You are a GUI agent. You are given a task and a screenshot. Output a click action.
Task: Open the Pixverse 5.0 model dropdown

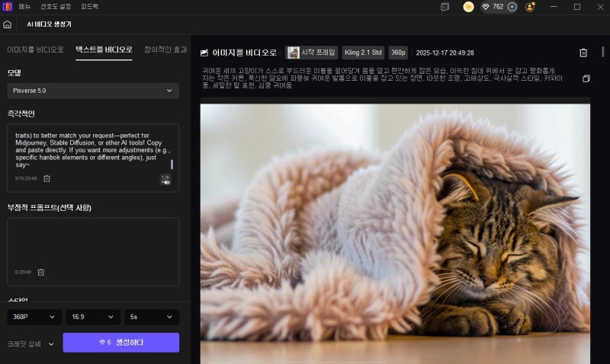pyautogui.click(x=93, y=91)
